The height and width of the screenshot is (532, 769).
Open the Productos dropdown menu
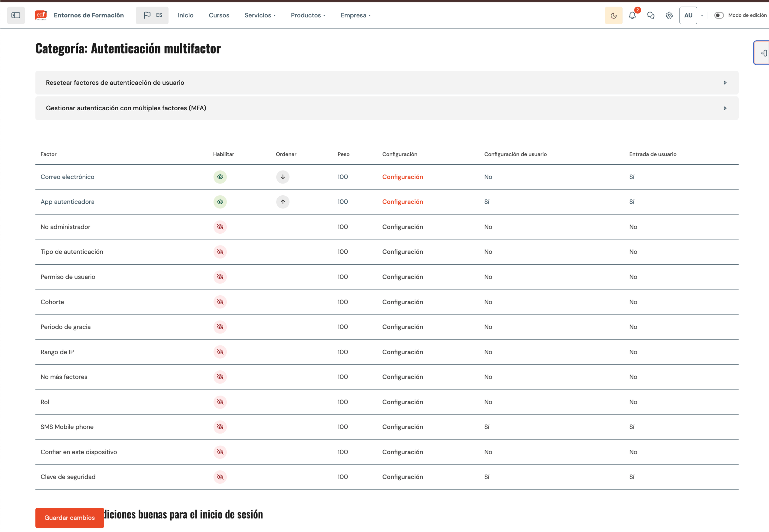click(308, 15)
